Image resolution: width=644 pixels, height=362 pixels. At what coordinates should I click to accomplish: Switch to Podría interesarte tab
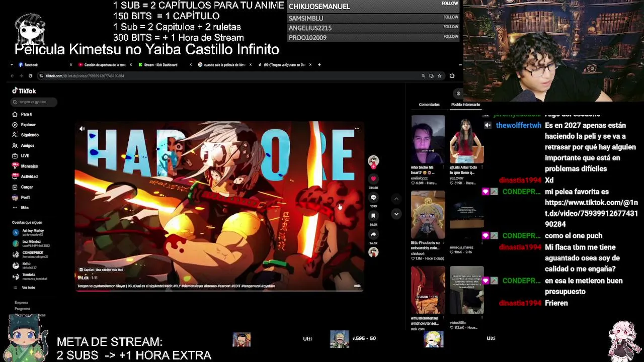pyautogui.click(x=465, y=105)
